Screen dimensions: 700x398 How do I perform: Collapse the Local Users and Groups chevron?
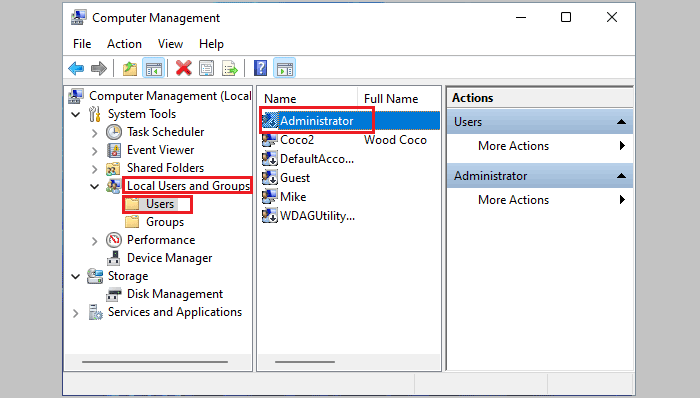95,187
